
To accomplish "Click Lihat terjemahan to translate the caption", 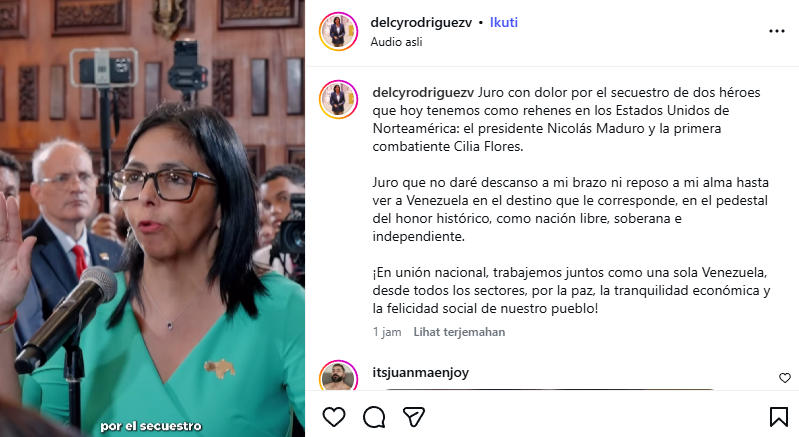I will pyautogui.click(x=459, y=332).
